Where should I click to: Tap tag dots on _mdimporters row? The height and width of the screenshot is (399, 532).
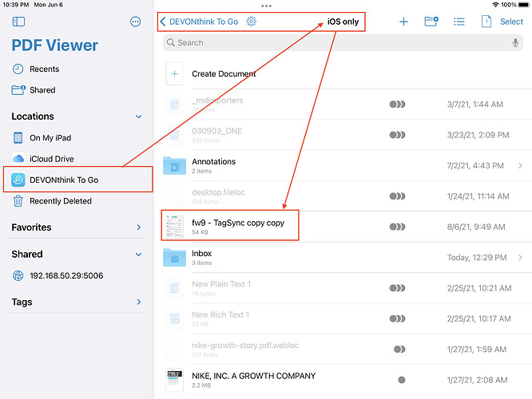click(x=397, y=104)
